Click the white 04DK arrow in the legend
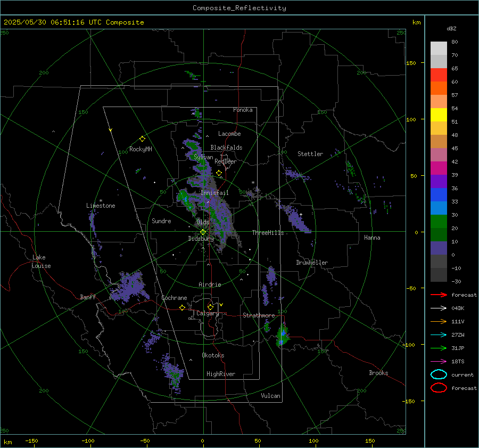Image resolution: width=479 pixels, height=448 pixels. [x=439, y=308]
